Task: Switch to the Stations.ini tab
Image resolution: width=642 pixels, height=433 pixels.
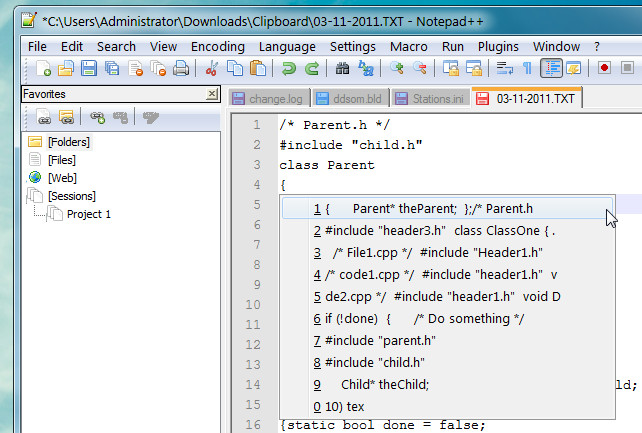Action: 430,99
